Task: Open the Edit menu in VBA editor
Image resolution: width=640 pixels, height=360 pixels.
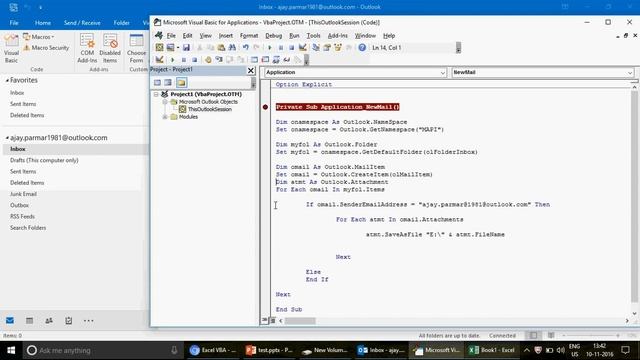Action: click(x=187, y=36)
